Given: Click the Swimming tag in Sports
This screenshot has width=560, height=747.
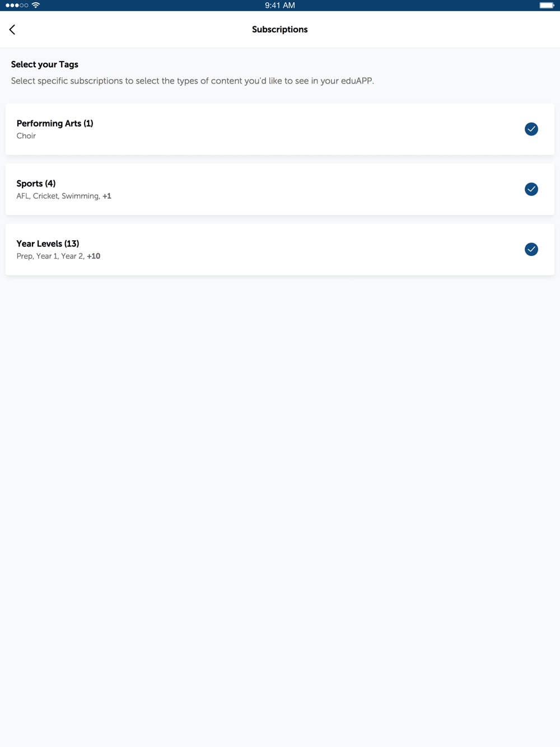Looking at the screenshot, I should 80,197.
